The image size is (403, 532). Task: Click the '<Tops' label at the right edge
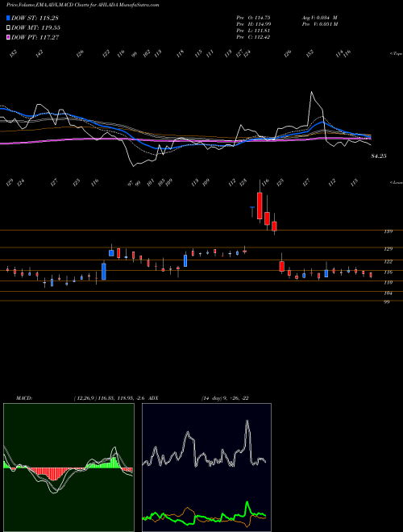396,54
